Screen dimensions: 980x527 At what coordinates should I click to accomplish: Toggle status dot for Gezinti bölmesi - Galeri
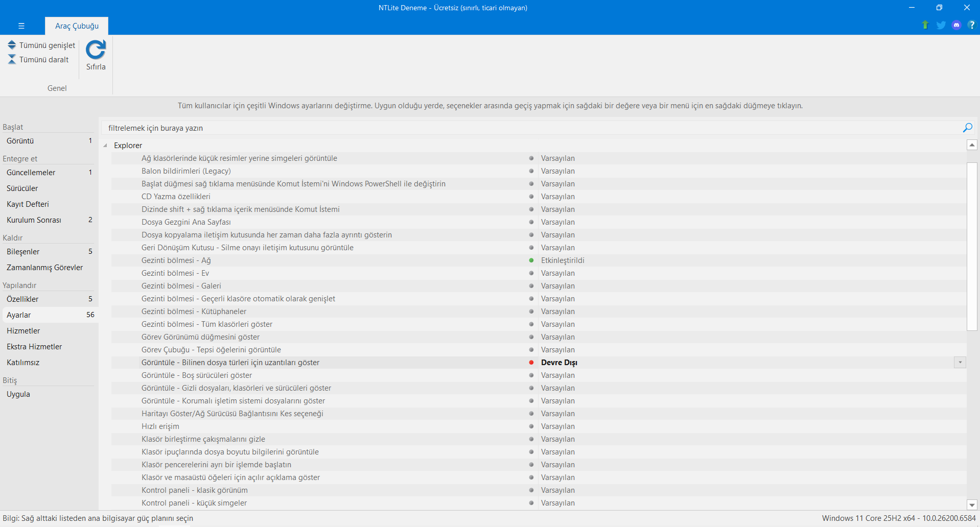pos(531,286)
